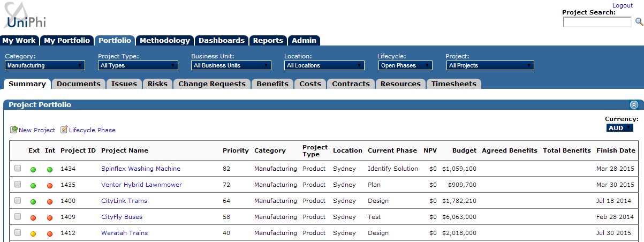Image resolution: width=644 pixels, height=242 pixels.
Task: Open the Admin tab
Action: (x=304, y=41)
